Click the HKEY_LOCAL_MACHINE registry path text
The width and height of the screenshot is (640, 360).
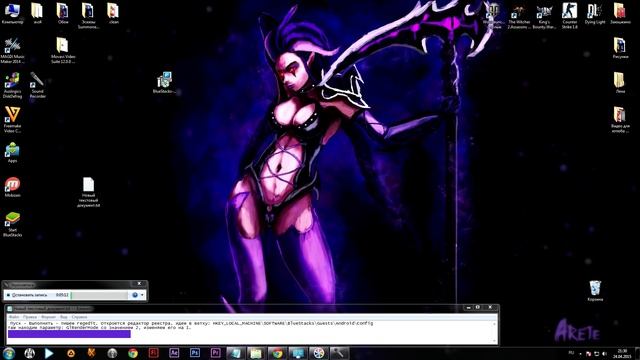click(x=293, y=323)
